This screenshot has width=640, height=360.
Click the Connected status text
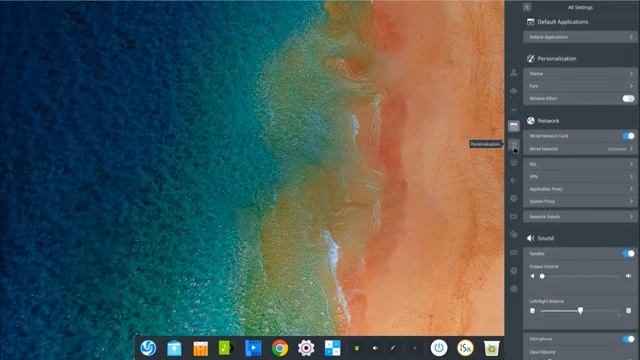coord(617,149)
